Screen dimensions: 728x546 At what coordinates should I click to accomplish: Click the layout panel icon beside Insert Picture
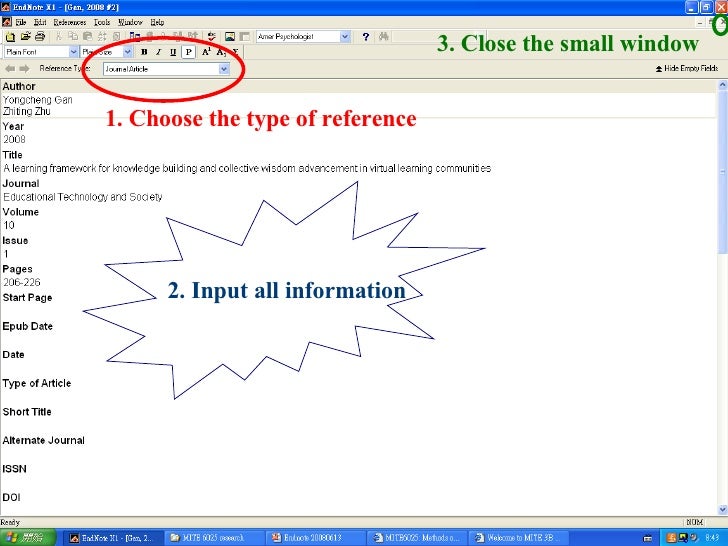point(245,36)
